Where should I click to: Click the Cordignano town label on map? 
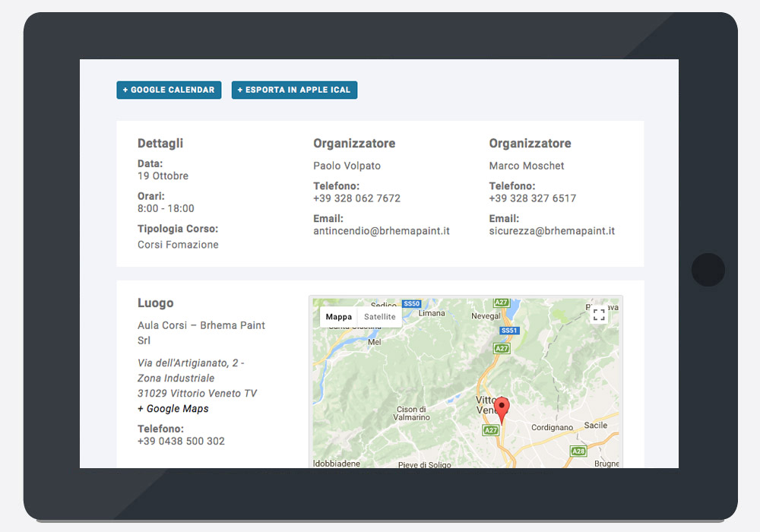point(552,428)
